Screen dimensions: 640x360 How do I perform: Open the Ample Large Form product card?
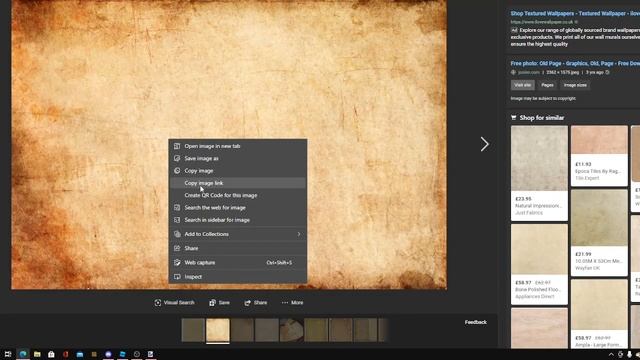pyautogui.click(x=599, y=313)
